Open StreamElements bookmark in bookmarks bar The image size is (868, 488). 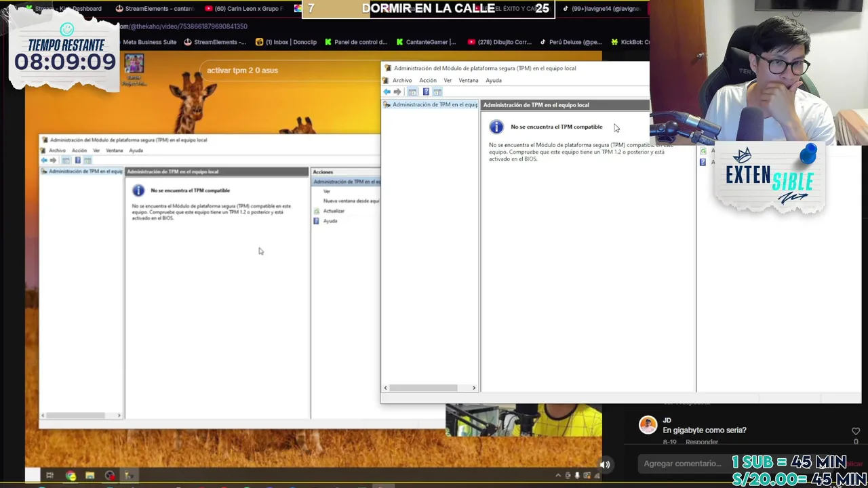point(216,42)
